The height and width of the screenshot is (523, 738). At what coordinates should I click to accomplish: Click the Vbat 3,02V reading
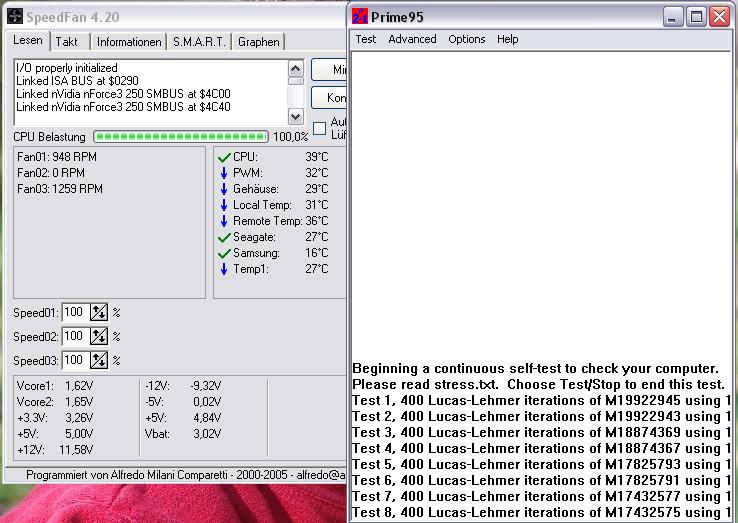(x=183, y=434)
